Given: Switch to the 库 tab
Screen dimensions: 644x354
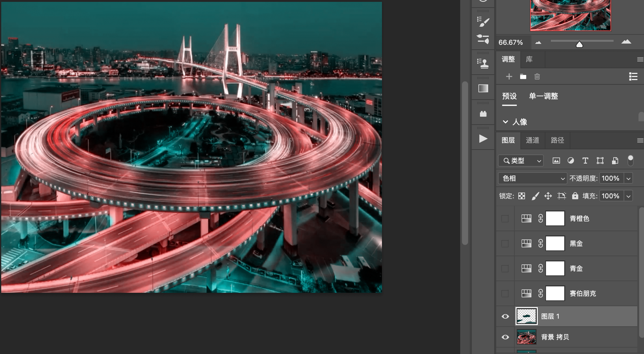Looking at the screenshot, I should (529, 59).
